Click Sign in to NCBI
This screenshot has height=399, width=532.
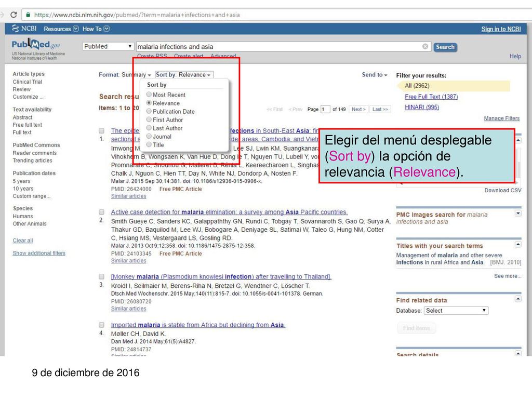[501, 29]
